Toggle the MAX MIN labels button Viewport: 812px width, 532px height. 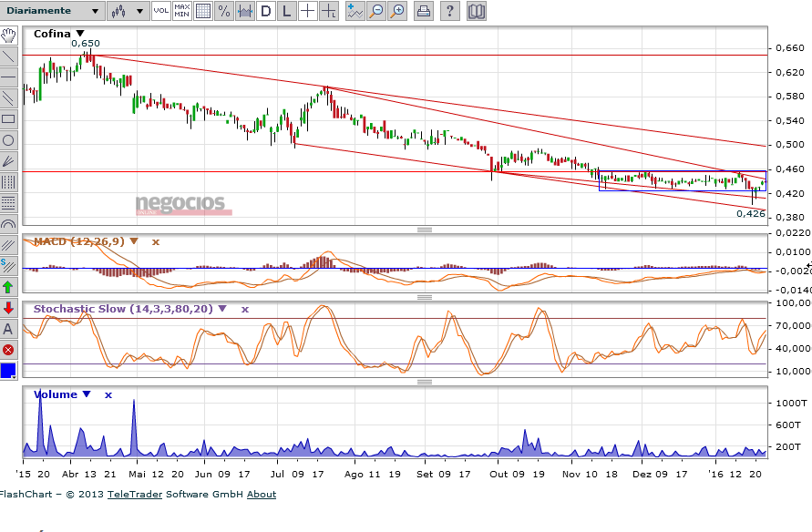tap(181, 11)
